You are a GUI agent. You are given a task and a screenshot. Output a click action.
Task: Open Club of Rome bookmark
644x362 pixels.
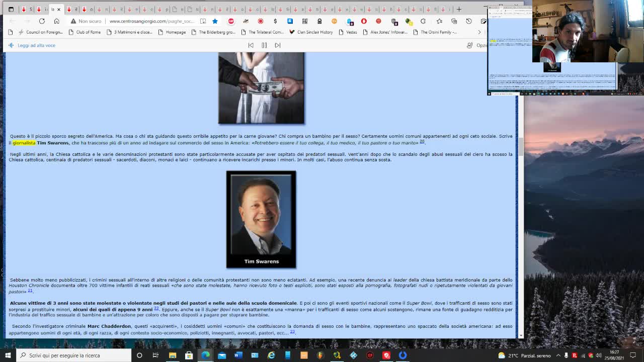pyautogui.click(x=85, y=32)
